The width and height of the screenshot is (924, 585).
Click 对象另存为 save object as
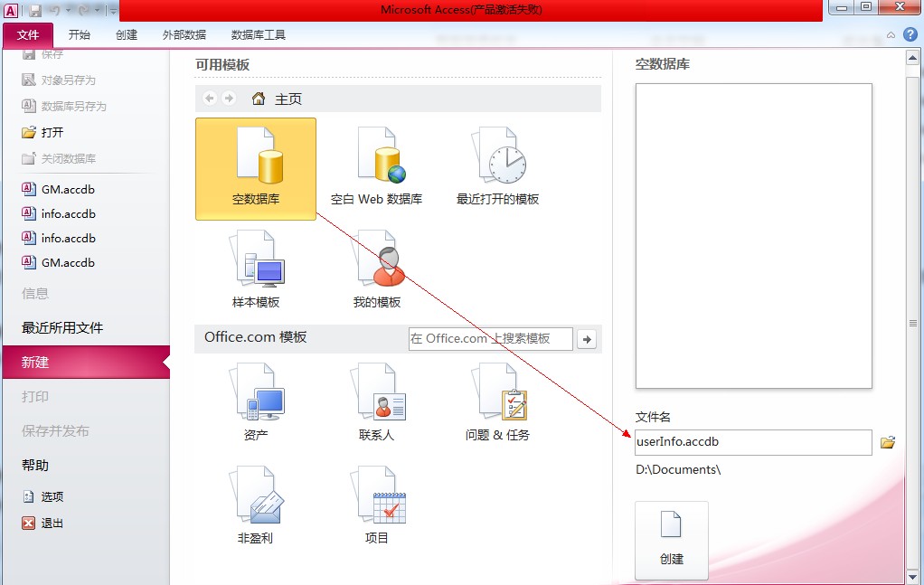coord(59,80)
